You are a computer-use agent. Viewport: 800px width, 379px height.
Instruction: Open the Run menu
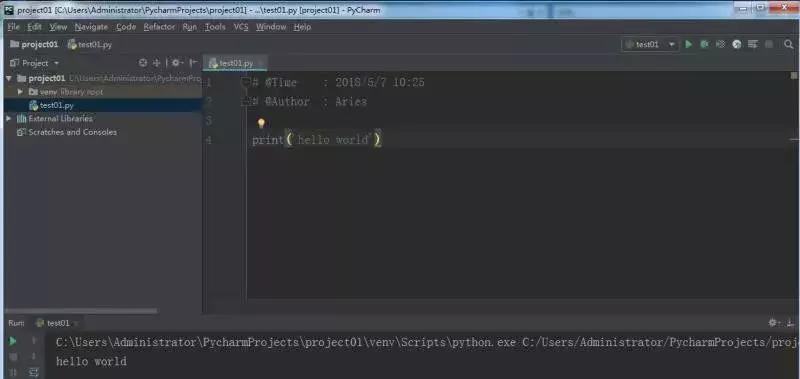coord(189,27)
